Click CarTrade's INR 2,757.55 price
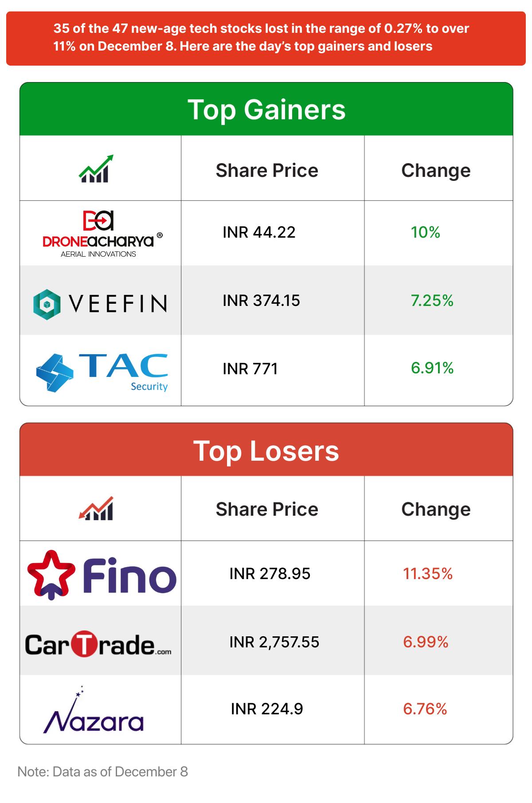 point(274,642)
